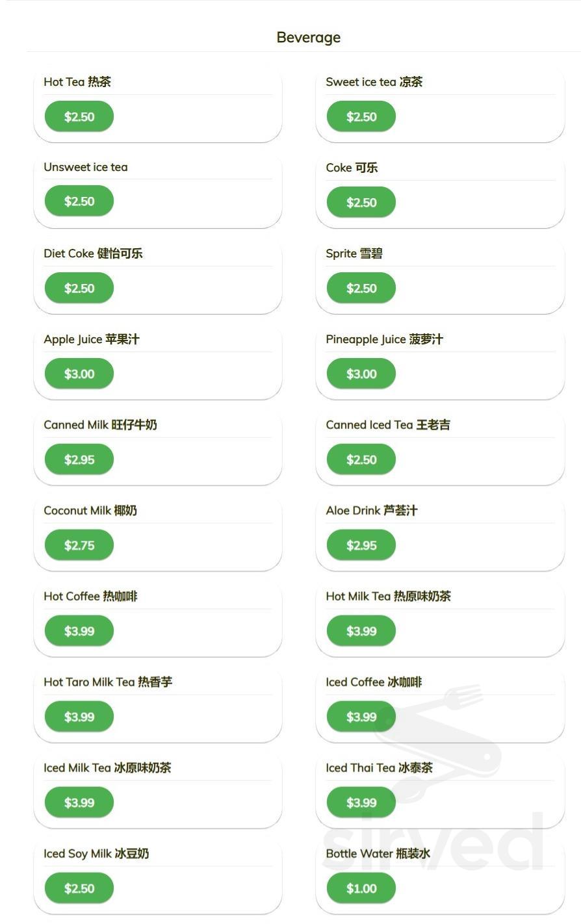Screen dimensions: 581x924
Task: Select Coconut Milk $2.75 button
Action: pyautogui.click(x=79, y=546)
